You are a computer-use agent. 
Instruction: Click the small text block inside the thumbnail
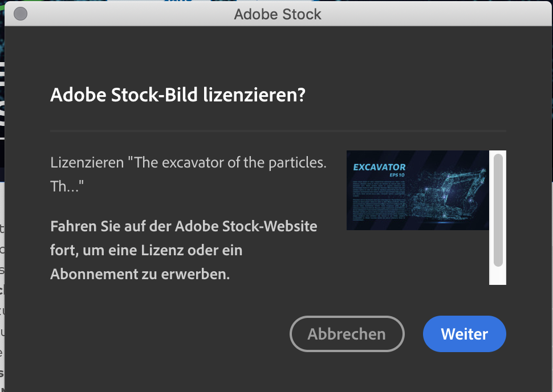(x=379, y=200)
